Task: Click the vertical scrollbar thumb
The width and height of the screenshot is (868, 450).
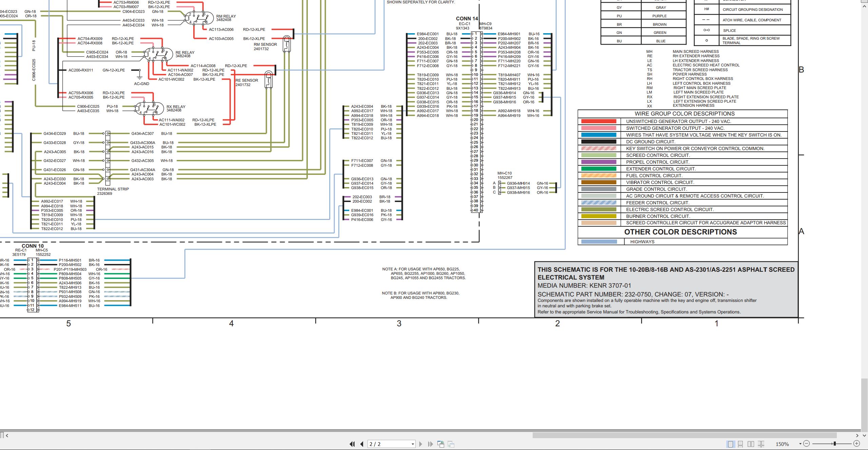Action: 865,405
